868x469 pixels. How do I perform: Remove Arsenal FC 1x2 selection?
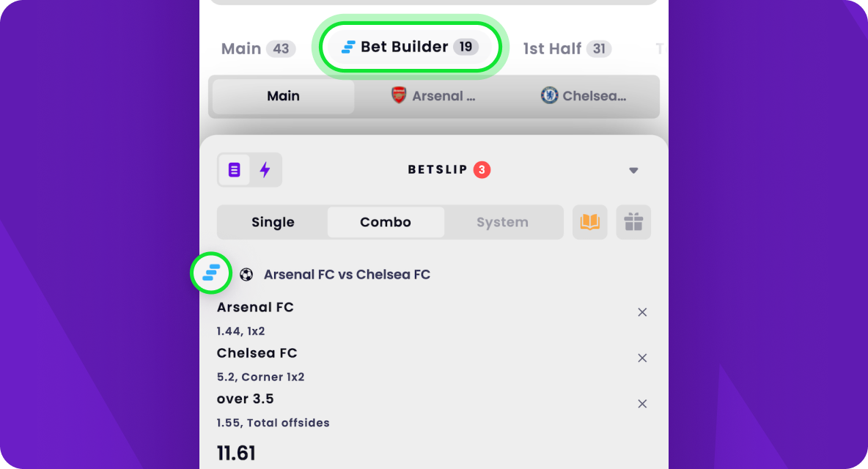(x=642, y=312)
